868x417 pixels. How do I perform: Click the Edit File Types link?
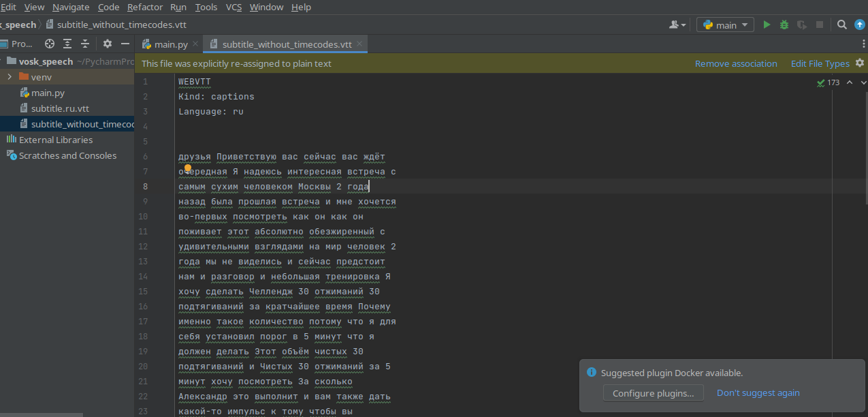(820, 63)
